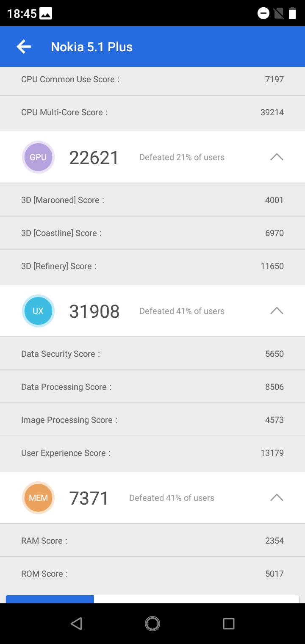Collapse the GPU score section chevron
The width and height of the screenshot is (305, 644).
tap(277, 157)
